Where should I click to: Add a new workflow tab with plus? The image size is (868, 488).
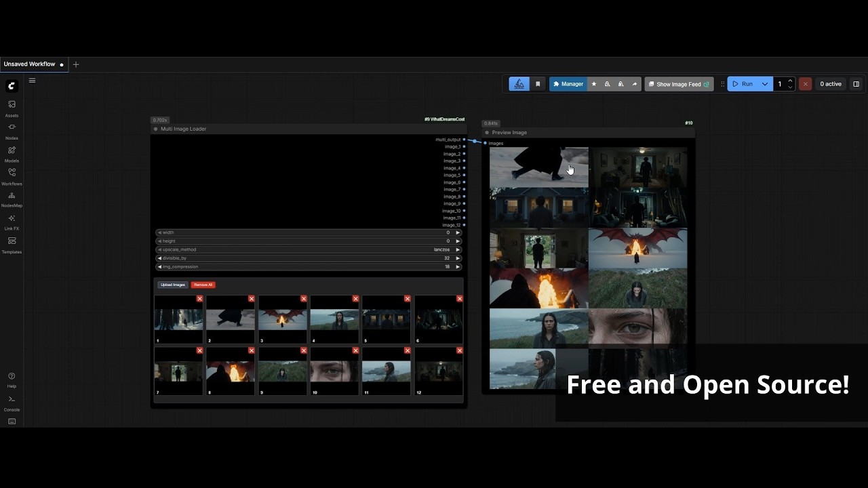[76, 64]
